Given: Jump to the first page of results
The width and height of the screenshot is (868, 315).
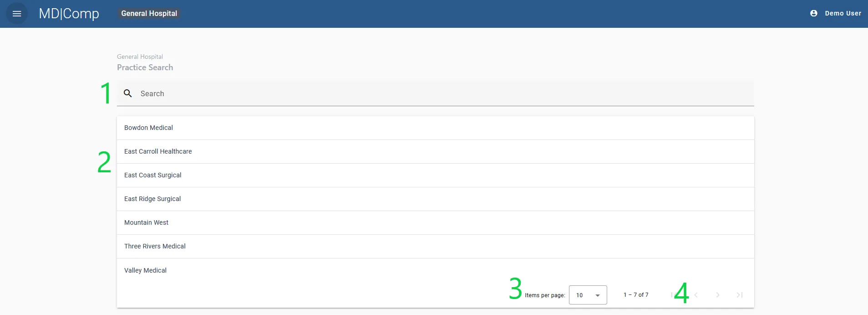Looking at the screenshot, I should (x=674, y=295).
